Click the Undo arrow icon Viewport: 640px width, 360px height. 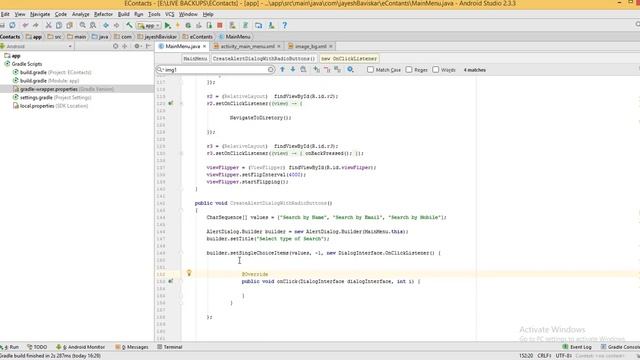[x=25, y=25]
